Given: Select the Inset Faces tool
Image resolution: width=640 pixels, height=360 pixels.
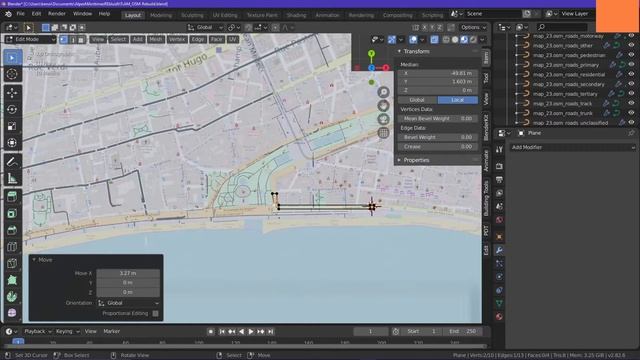Looking at the screenshot, I should [12, 213].
